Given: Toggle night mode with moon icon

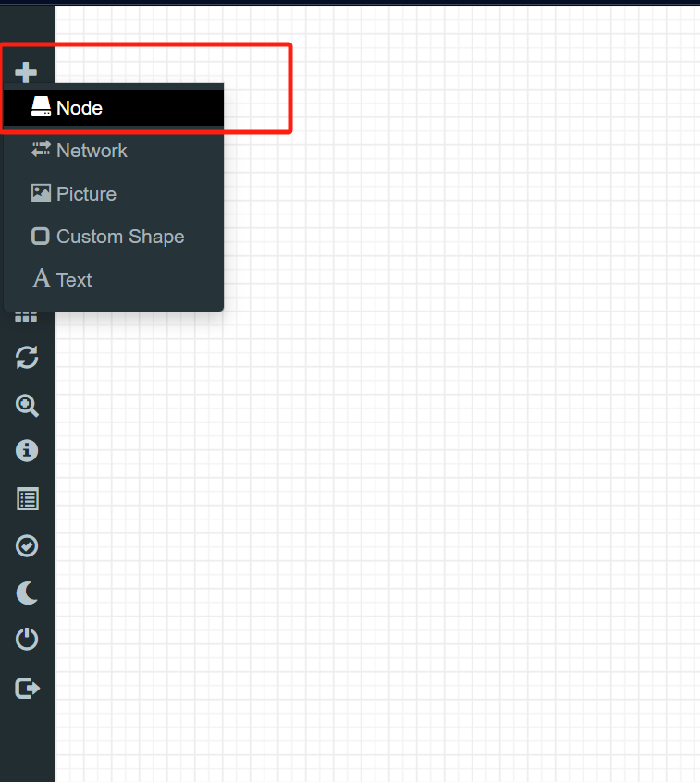Looking at the screenshot, I should coord(27,593).
